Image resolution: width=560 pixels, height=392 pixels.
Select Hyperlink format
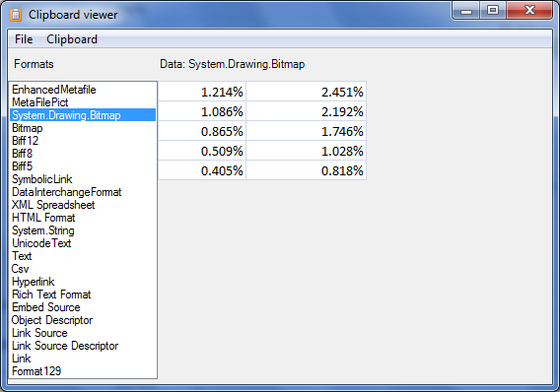83,282
